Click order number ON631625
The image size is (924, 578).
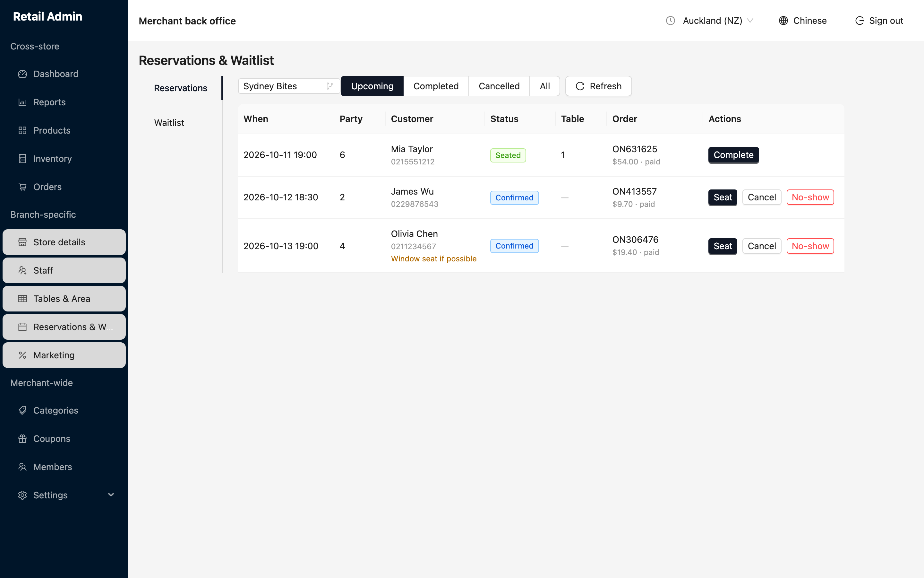635,149
